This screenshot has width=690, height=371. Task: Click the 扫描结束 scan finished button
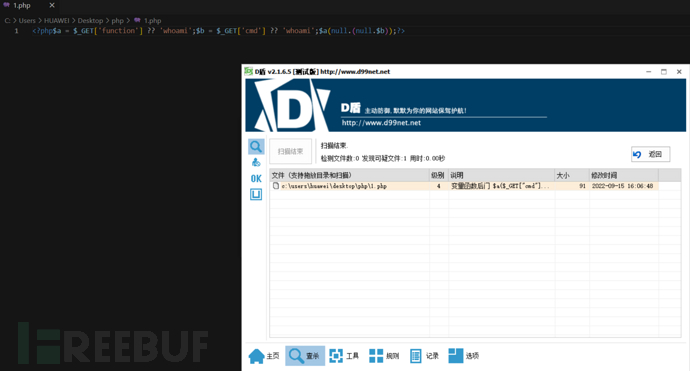click(x=290, y=151)
